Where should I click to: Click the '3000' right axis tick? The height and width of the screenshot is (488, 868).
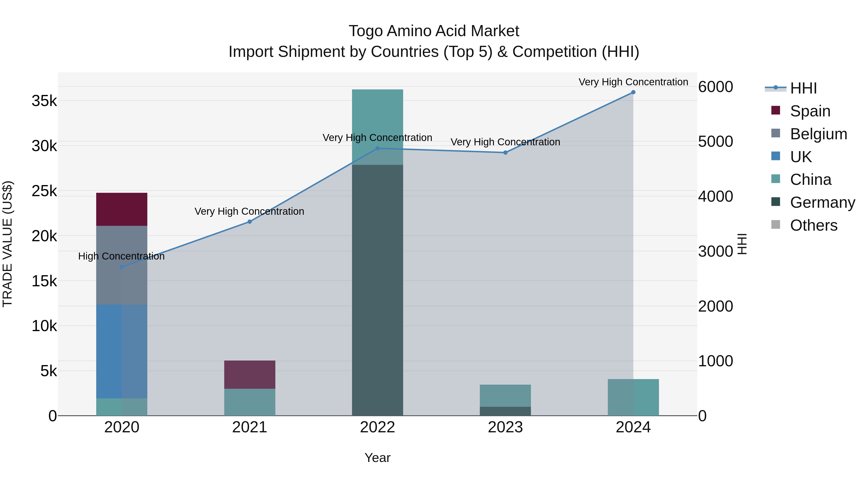tap(716, 251)
